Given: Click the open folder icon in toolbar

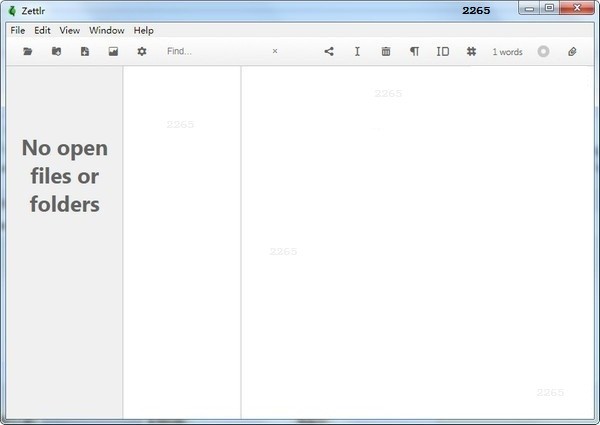Looking at the screenshot, I should [28, 51].
